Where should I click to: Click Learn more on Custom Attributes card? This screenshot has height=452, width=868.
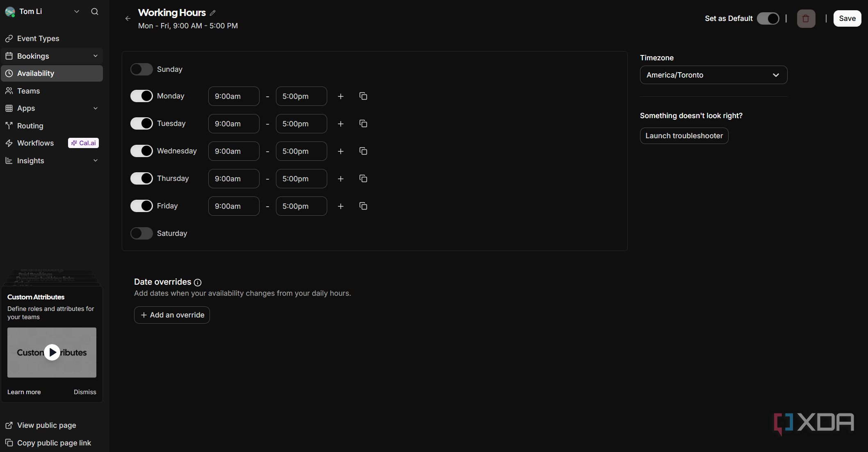pyautogui.click(x=24, y=392)
